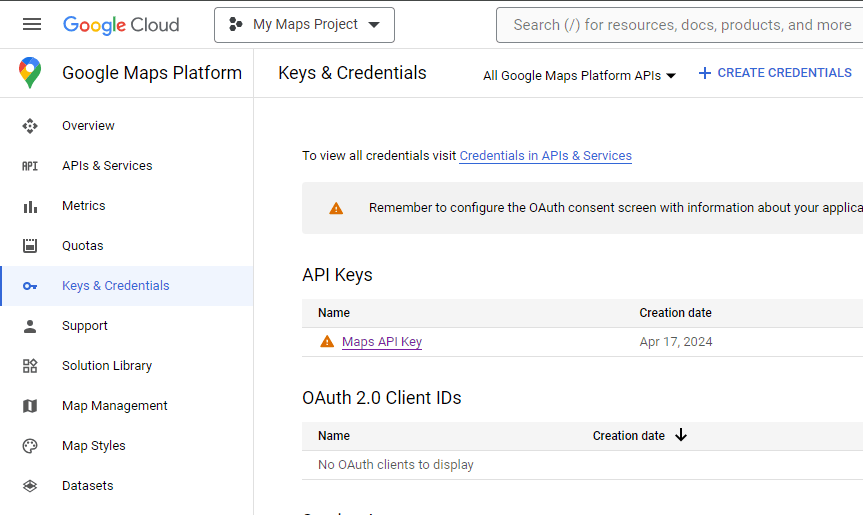This screenshot has height=515, width=863.
Task: Open the hamburger navigation menu
Action: [32, 25]
